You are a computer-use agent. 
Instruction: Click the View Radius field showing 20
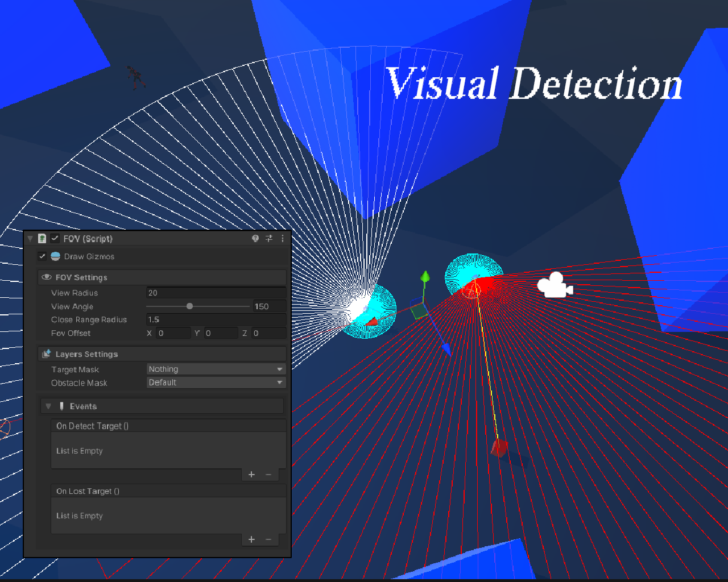pyautogui.click(x=216, y=293)
